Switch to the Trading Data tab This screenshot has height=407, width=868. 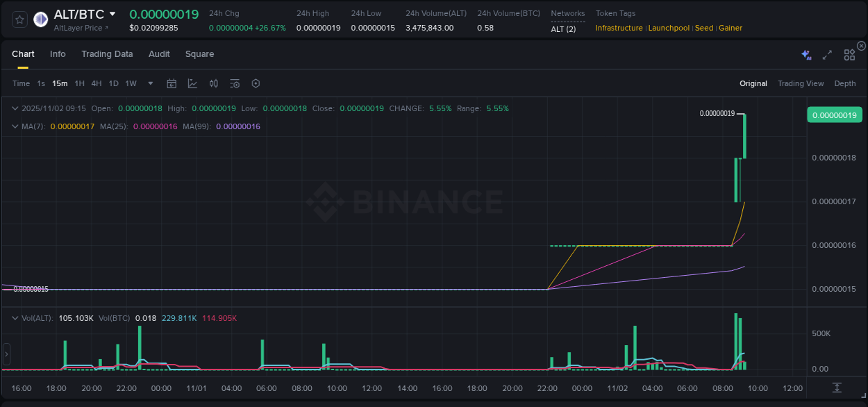pos(107,53)
